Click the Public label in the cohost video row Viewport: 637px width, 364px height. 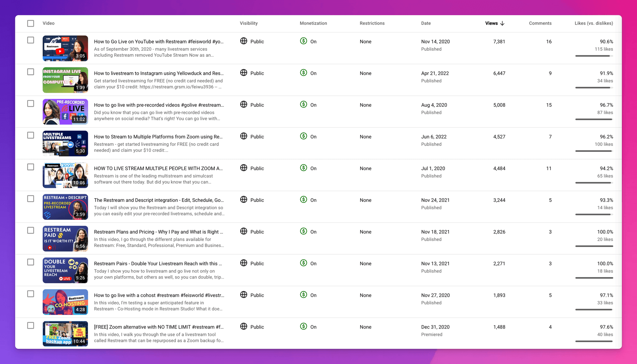coord(257,295)
